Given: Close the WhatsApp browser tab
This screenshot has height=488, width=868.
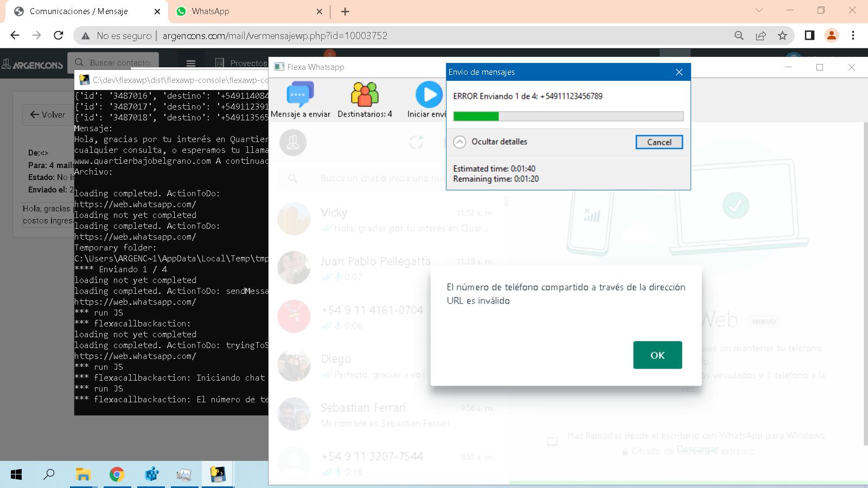Looking at the screenshot, I should click(x=319, y=11).
